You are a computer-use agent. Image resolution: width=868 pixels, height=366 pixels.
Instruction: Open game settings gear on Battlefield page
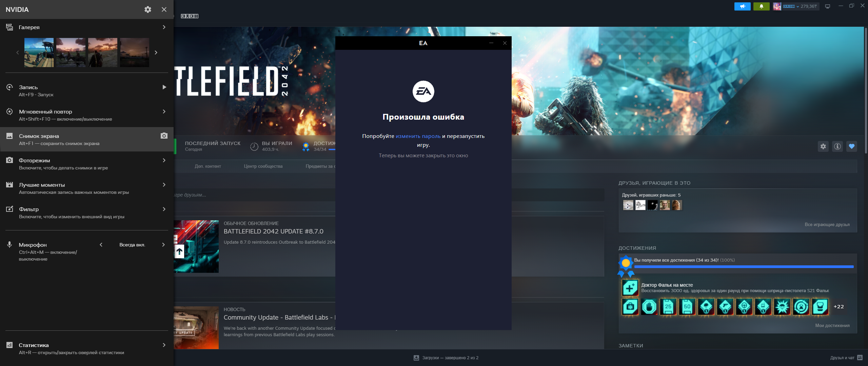coord(823,146)
